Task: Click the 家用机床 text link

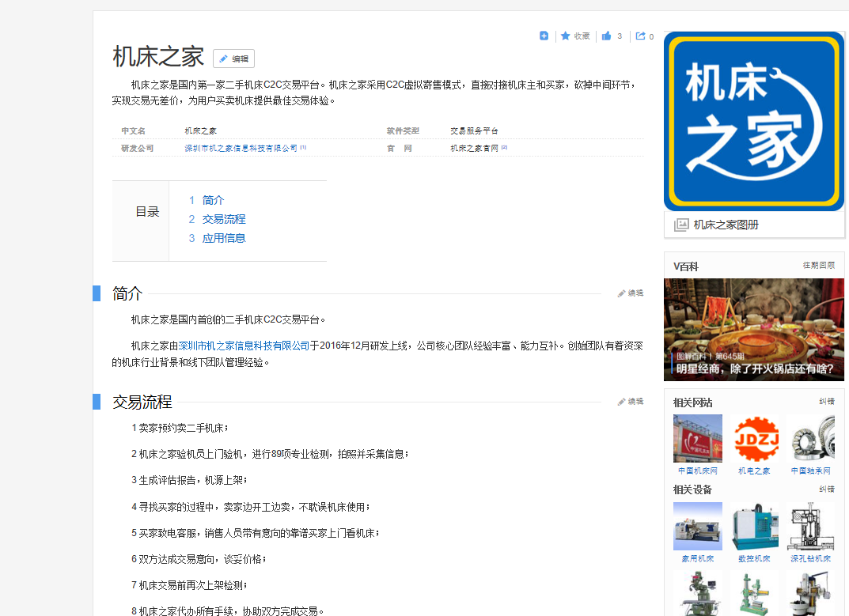Action: coord(697,558)
